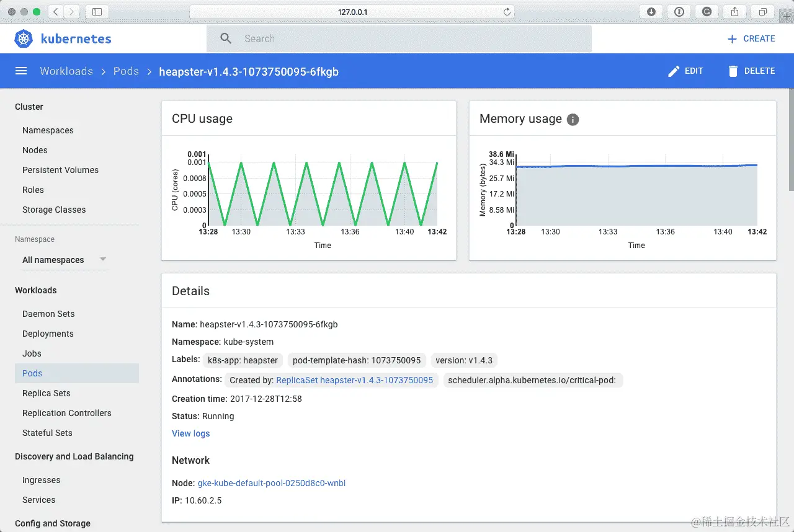Open Daemon Sets in sidebar

pyautogui.click(x=48, y=314)
